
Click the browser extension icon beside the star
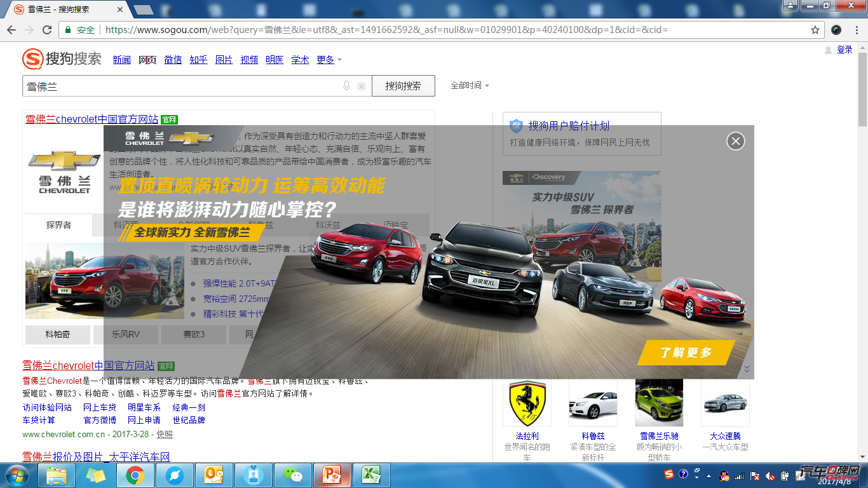pyautogui.click(x=836, y=30)
